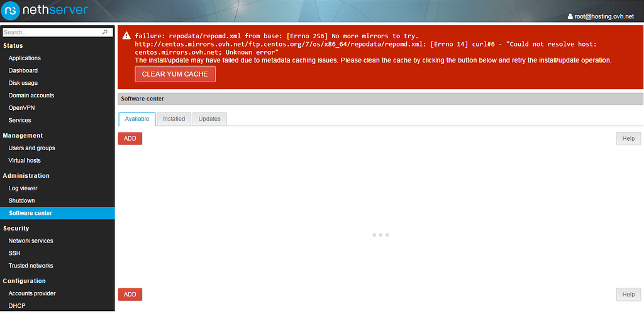This screenshot has height=316, width=644.
Task: Click the NethServer logo
Action: [45, 10]
